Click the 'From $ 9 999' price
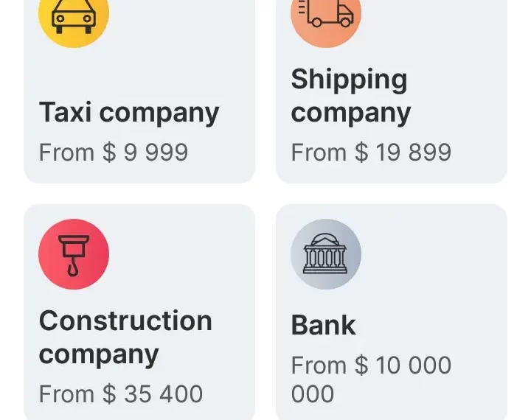Screen dimensions: 531x420 (114, 153)
